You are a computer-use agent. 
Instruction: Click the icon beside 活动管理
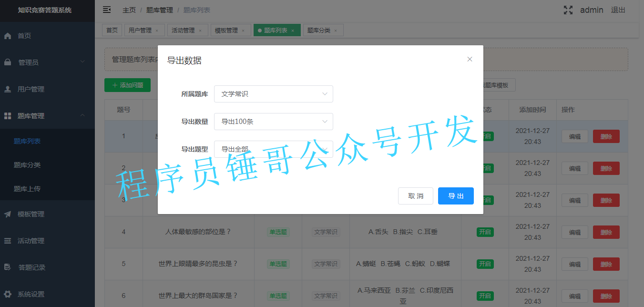pyautogui.click(x=8, y=241)
